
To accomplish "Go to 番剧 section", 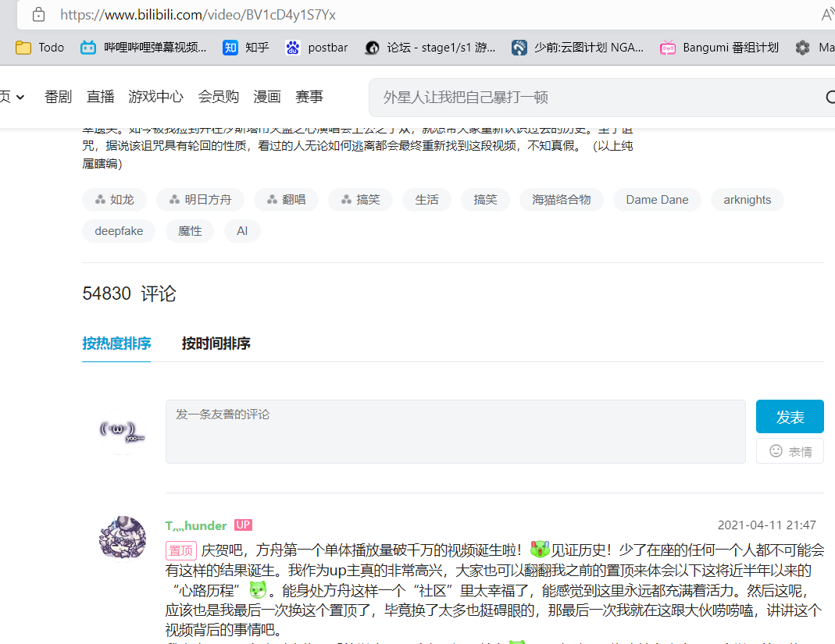I will [58, 97].
